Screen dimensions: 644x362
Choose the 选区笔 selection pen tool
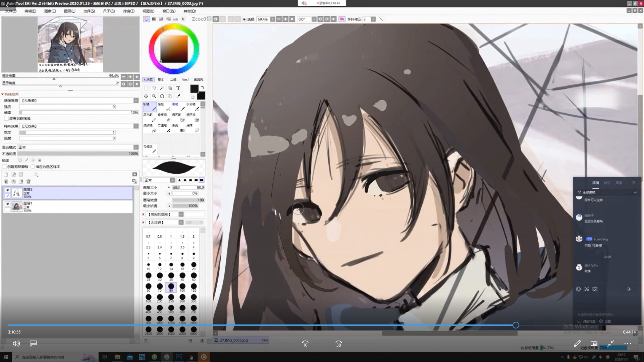(x=178, y=117)
